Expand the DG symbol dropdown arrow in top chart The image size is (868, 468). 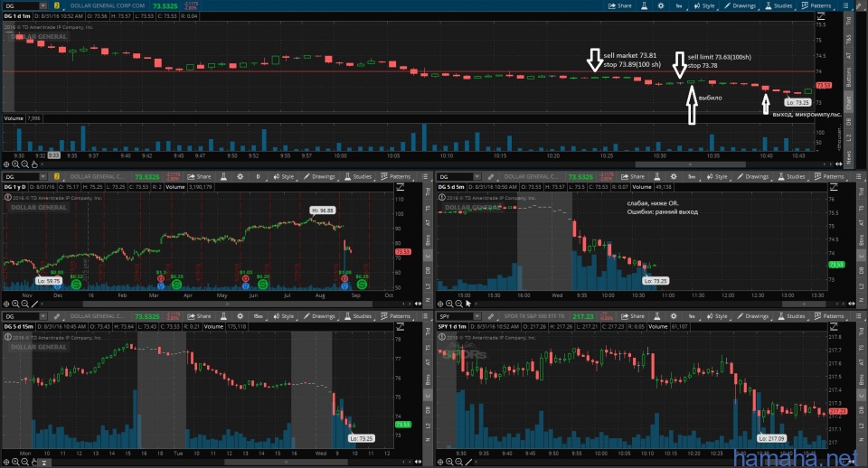tap(42, 5)
